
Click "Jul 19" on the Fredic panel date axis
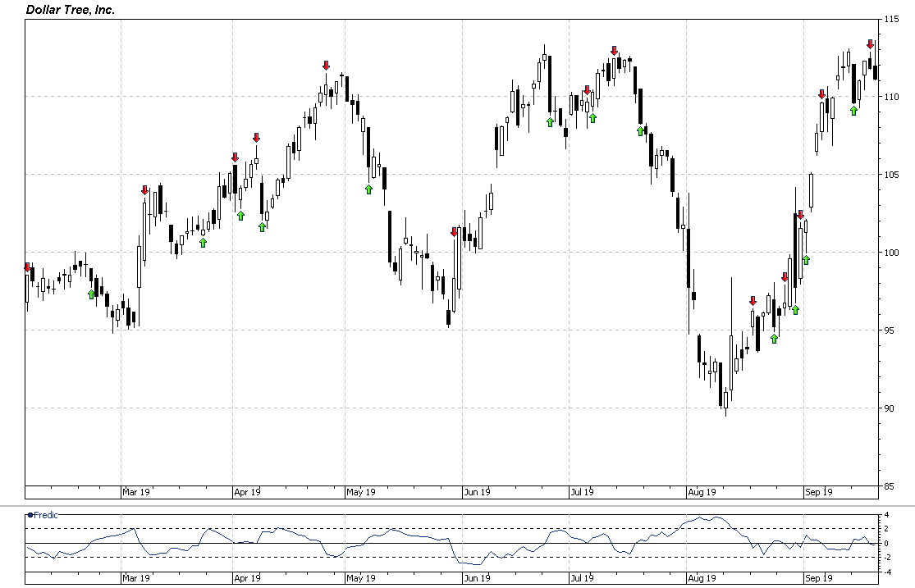(x=583, y=578)
